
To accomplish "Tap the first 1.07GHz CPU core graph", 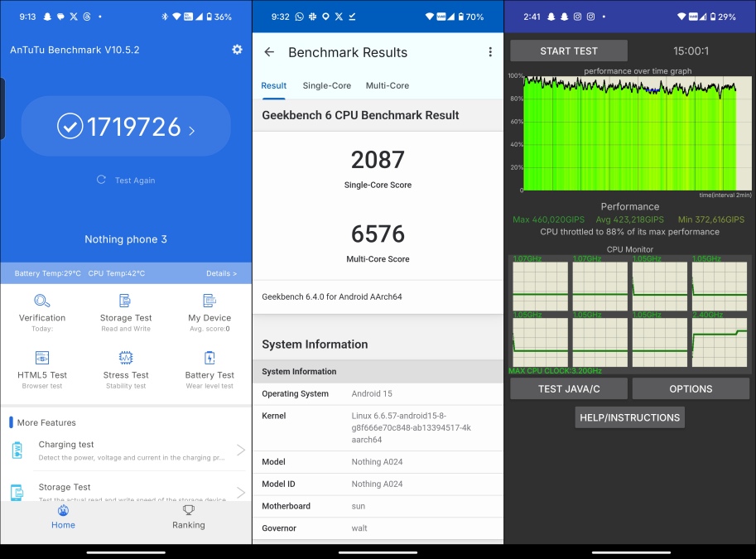I will pyautogui.click(x=541, y=287).
